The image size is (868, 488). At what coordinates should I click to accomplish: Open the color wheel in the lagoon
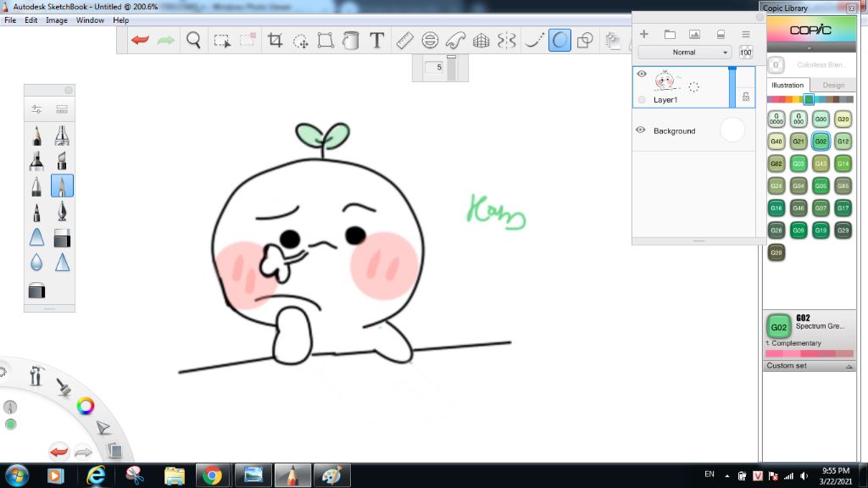(86, 406)
